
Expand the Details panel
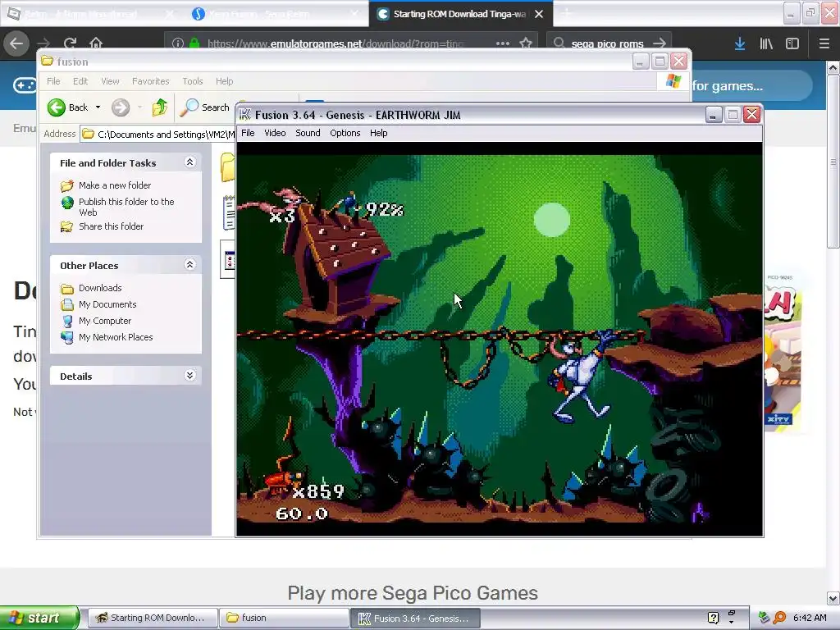pyautogui.click(x=189, y=375)
